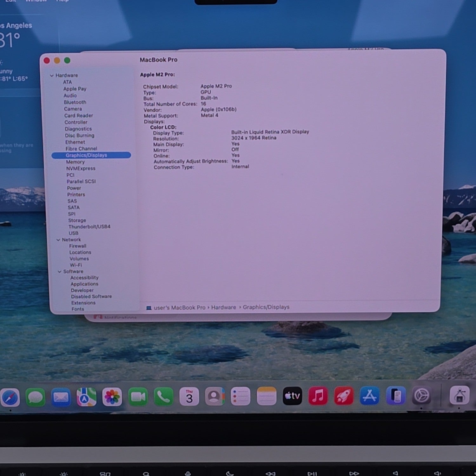This screenshot has height=476, width=476.
Task: Open Maps in the Dock
Action: tap(86, 397)
